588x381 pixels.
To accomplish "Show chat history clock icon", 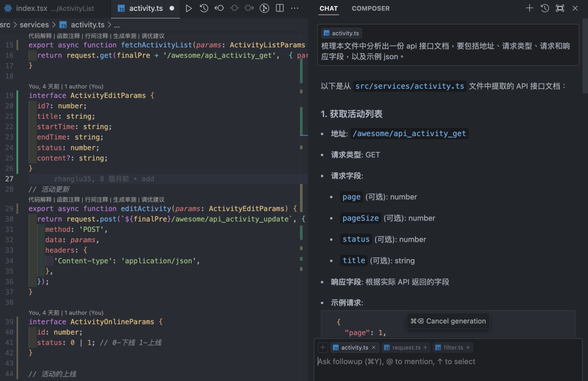I will tap(544, 8).
